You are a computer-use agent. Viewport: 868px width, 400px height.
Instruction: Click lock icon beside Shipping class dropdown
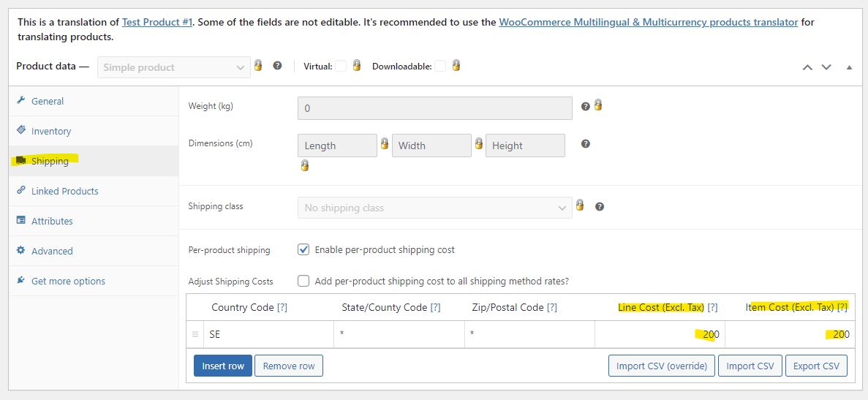[x=580, y=205]
